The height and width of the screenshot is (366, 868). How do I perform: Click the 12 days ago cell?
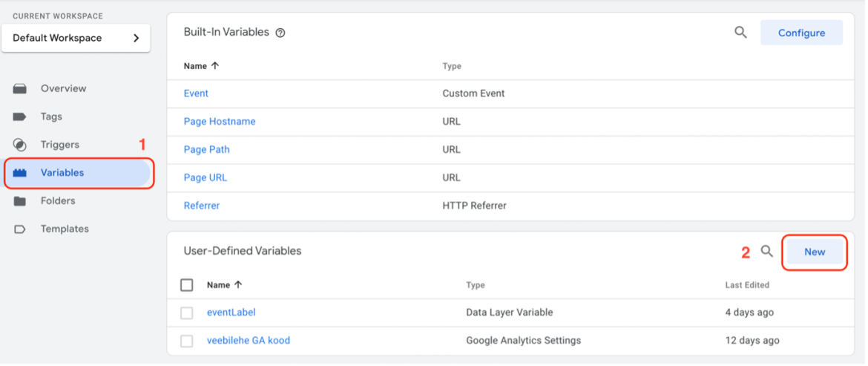click(752, 341)
